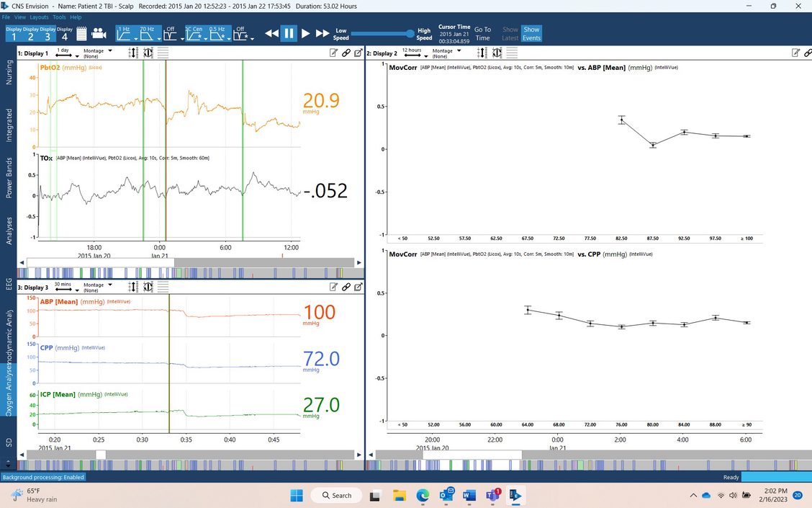Image resolution: width=812 pixels, height=508 pixels.
Task: Toggle the Show Events button
Action: tap(531, 34)
